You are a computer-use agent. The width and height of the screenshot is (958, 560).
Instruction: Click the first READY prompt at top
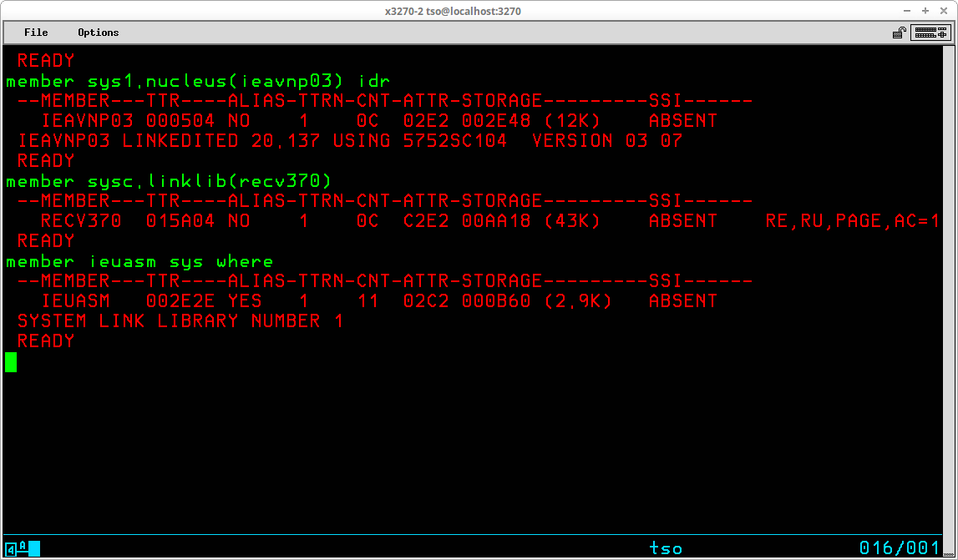tap(46, 60)
